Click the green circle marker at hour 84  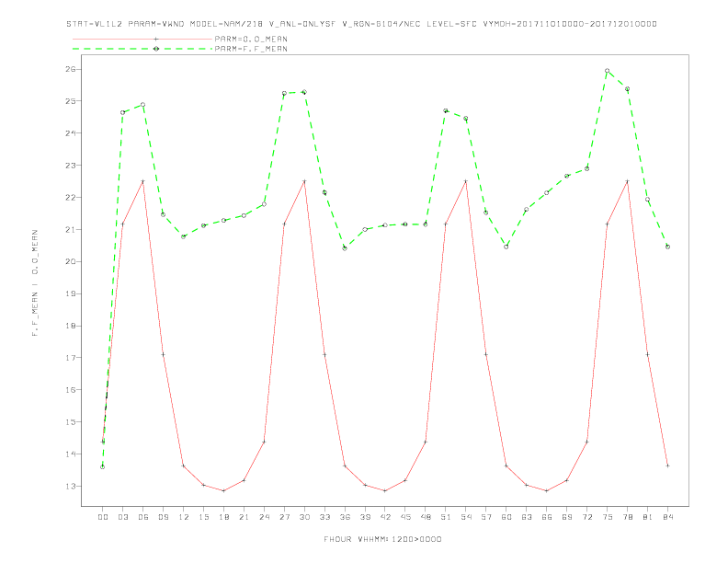click(x=667, y=247)
